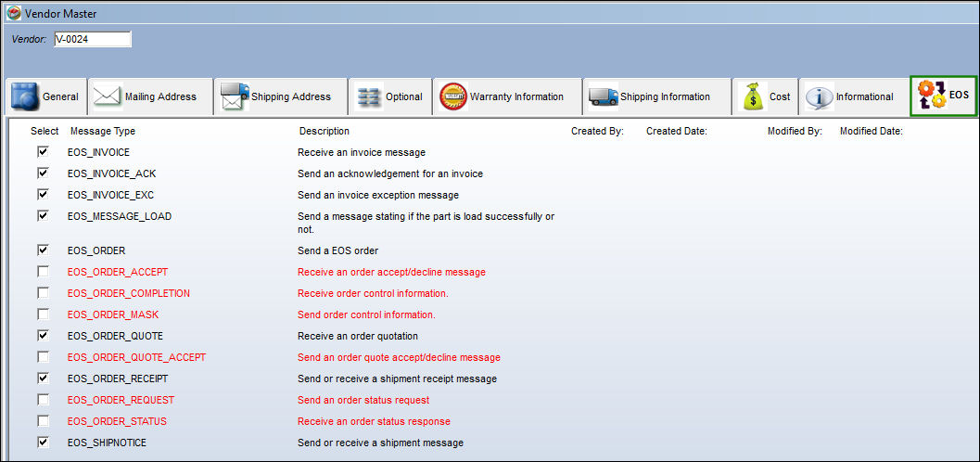Select the Optional tab
The width and height of the screenshot is (980, 462).
pyautogui.click(x=390, y=96)
